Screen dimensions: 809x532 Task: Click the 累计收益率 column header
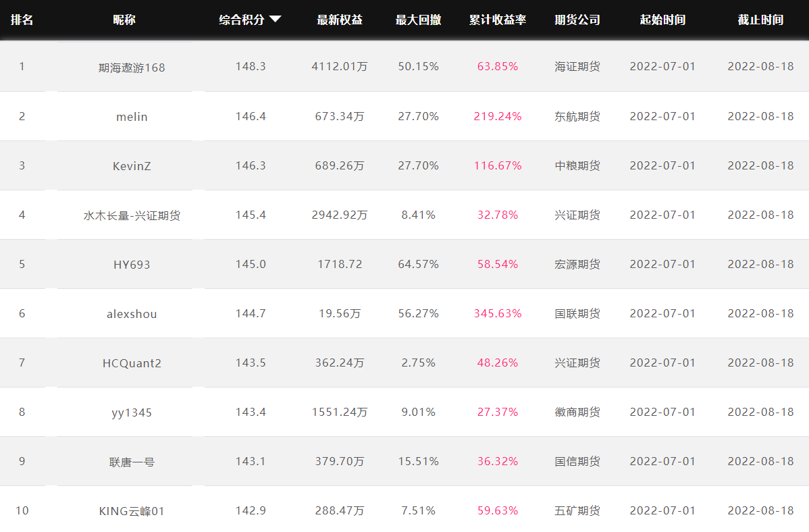[498, 20]
